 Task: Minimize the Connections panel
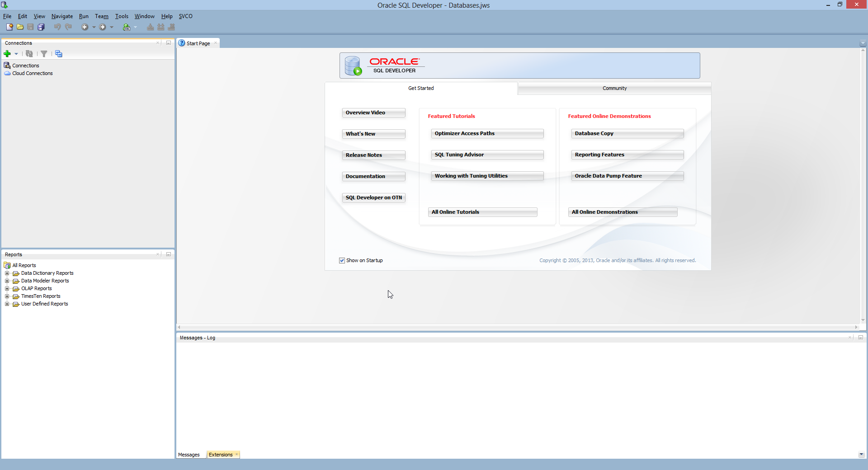coord(169,43)
